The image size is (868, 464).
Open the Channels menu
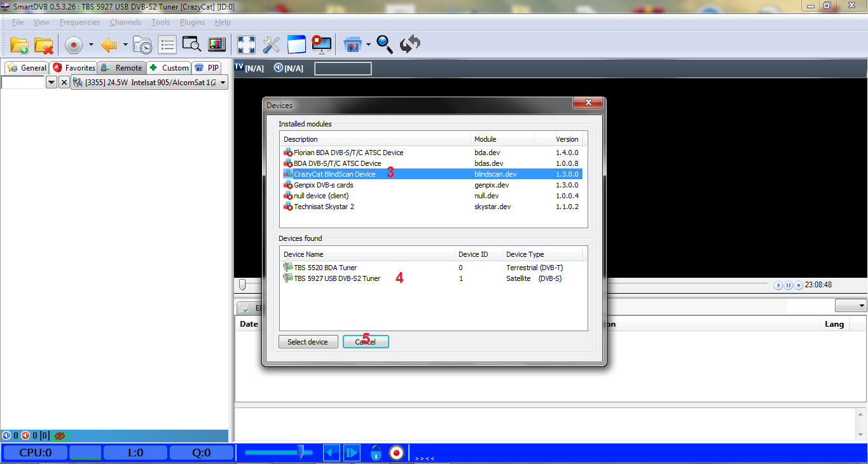(x=125, y=22)
